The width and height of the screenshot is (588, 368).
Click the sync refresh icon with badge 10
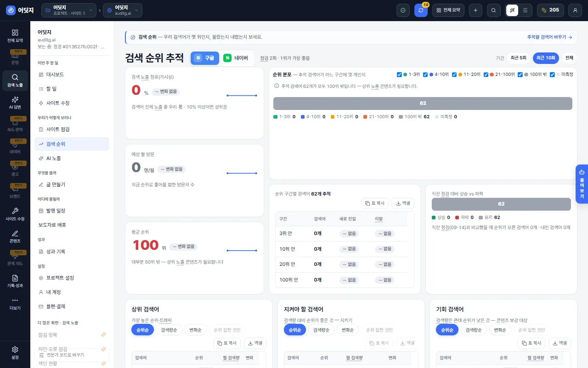[x=421, y=10]
